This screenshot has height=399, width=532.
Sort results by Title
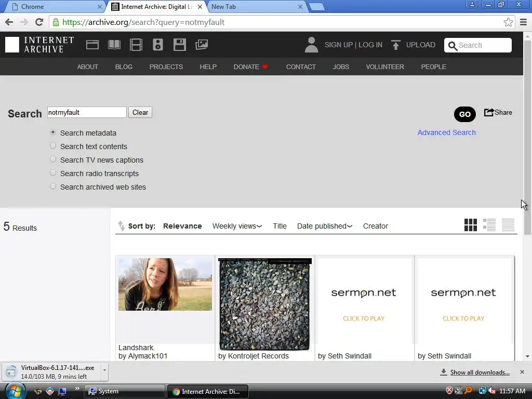(280, 226)
